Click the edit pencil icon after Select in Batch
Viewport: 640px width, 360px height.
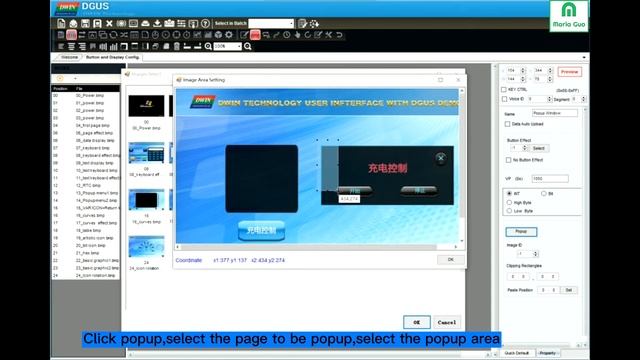(302, 24)
